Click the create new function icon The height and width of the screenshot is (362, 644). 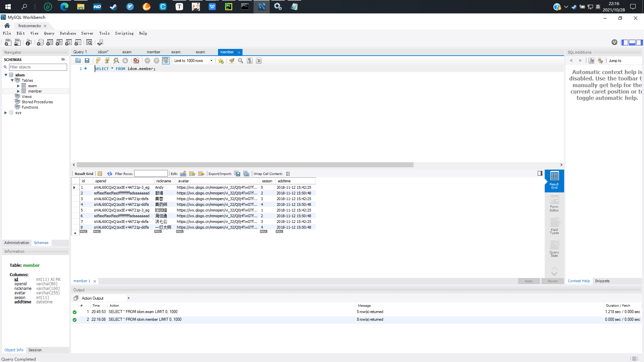[x=78, y=42]
